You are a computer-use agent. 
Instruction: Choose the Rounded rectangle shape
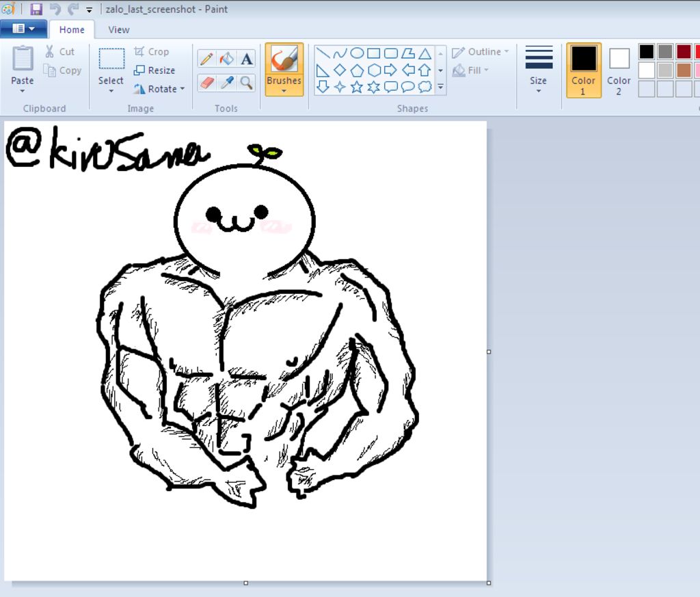(x=390, y=53)
